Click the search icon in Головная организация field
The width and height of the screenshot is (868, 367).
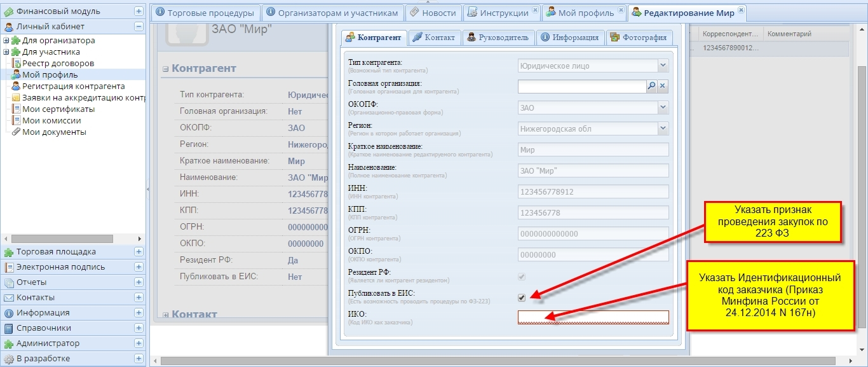pyautogui.click(x=651, y=87)
